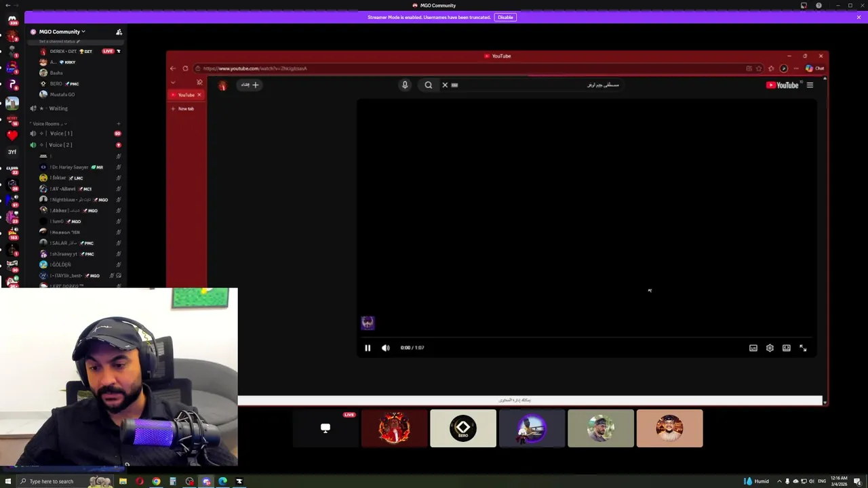Clear the YouTube search box
Viewport: 868px width, 488px height.
[x=445, y=85]
